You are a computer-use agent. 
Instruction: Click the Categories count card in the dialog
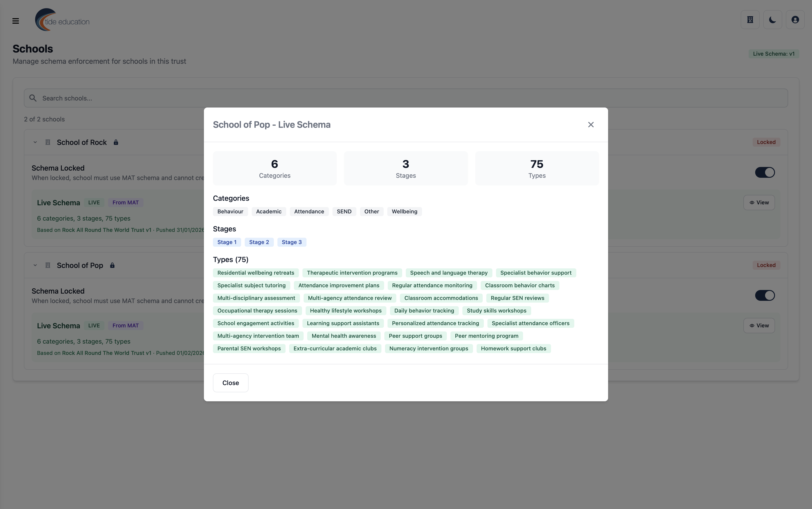[x=274, y=168]
